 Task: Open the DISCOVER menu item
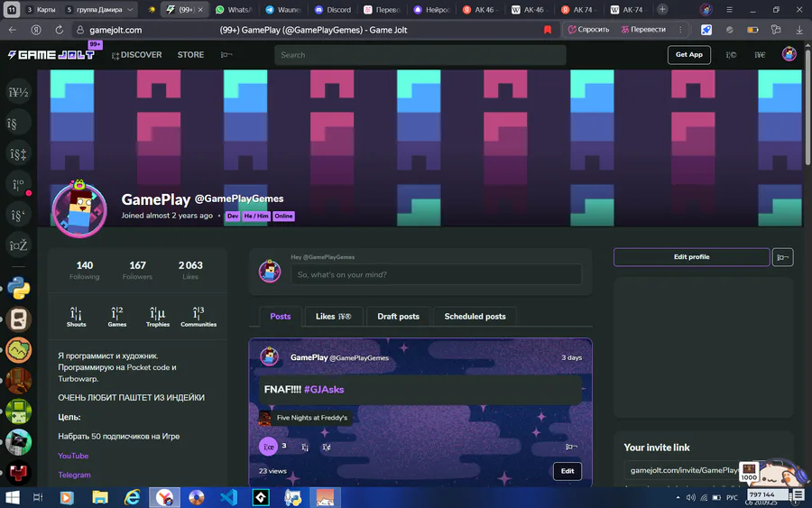(137, 54)
